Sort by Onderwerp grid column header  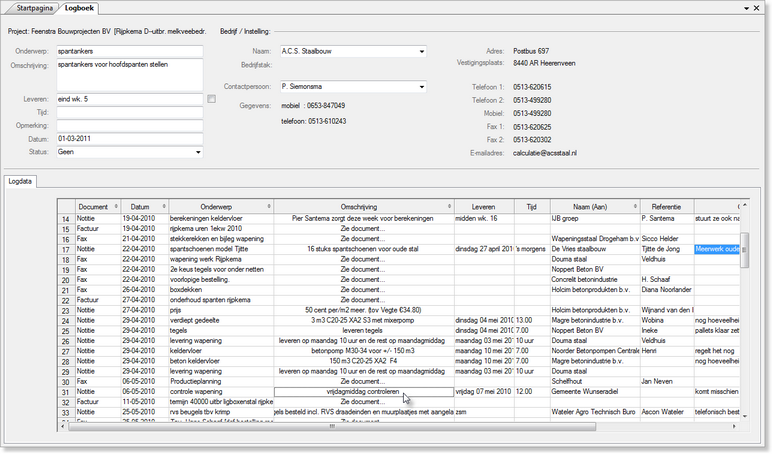pyautogui.click(x=221, y=207)
